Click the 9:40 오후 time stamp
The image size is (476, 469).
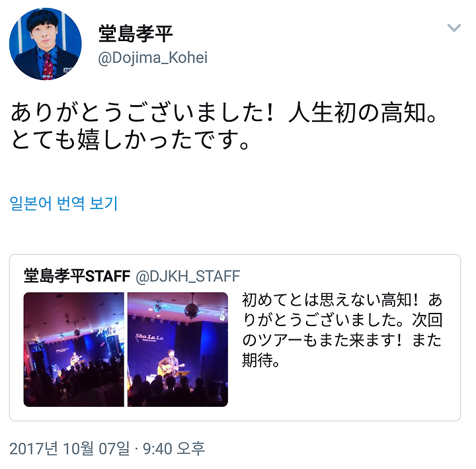pyautogui.click(x=174, y=448)
